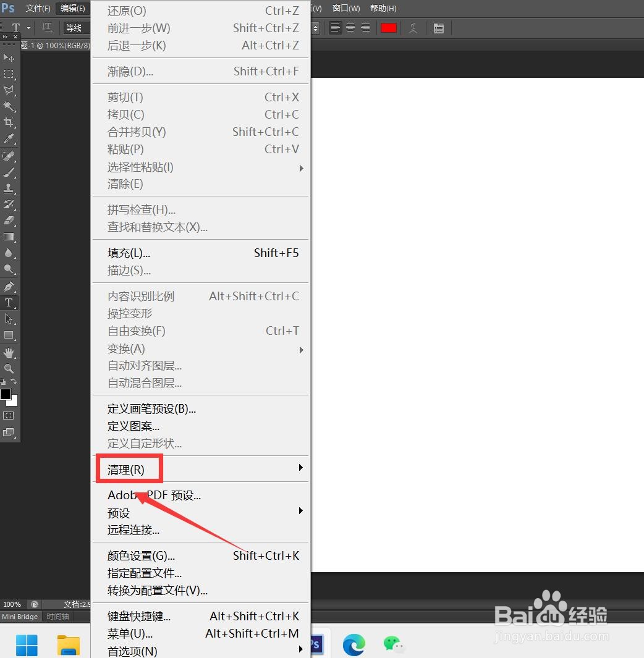This screenshot has height=658, width=644.
Task: Set center text alignment
Action: click(x=350, y=28)
